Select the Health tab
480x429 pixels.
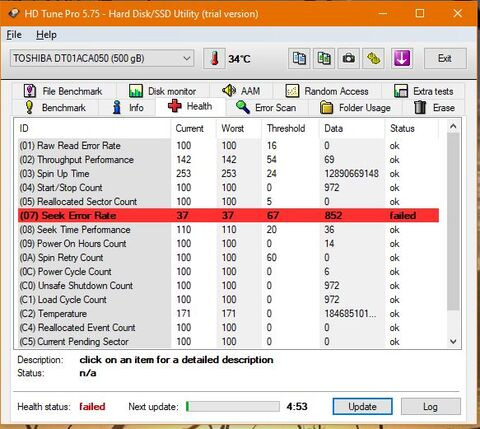click(190, 106)
